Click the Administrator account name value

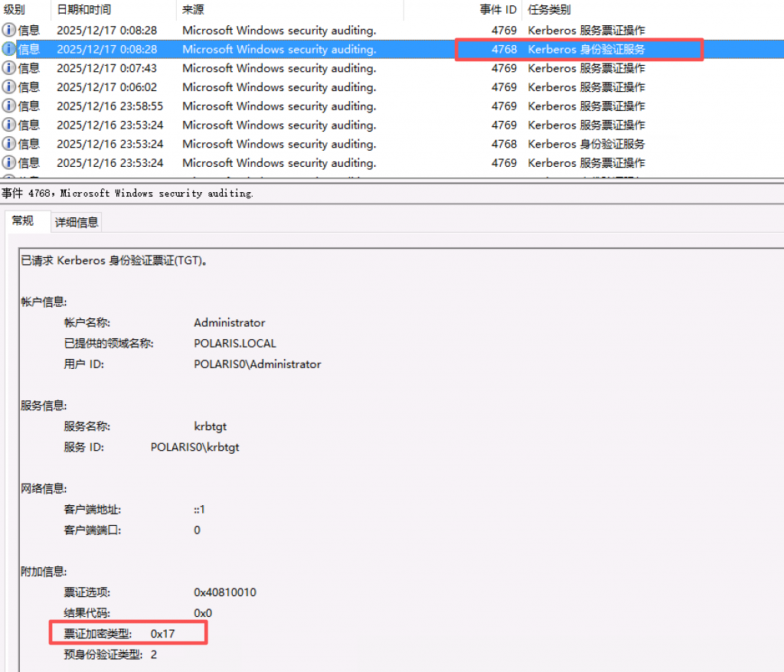pyautogui.click(x=230, y=323)
